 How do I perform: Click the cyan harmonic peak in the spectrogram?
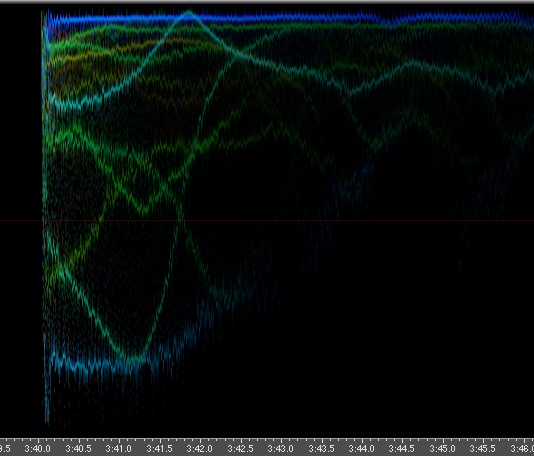click(x=188, y=14)
